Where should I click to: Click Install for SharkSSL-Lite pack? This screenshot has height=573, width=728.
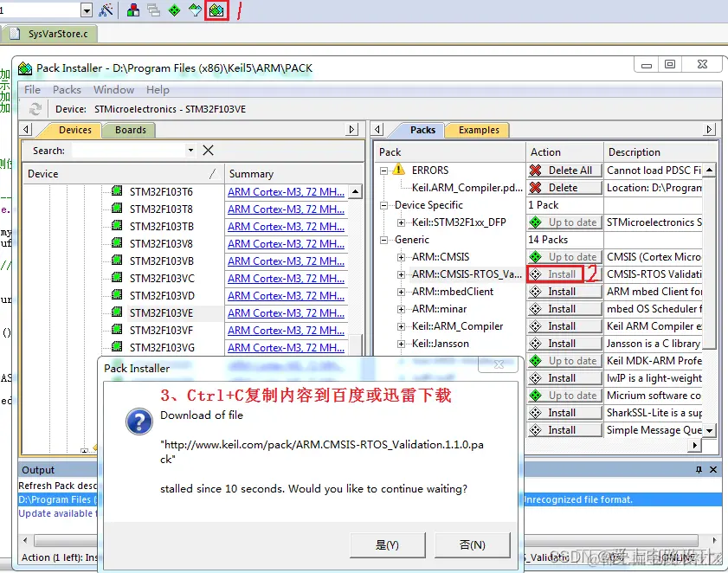[x=564, y=413]
